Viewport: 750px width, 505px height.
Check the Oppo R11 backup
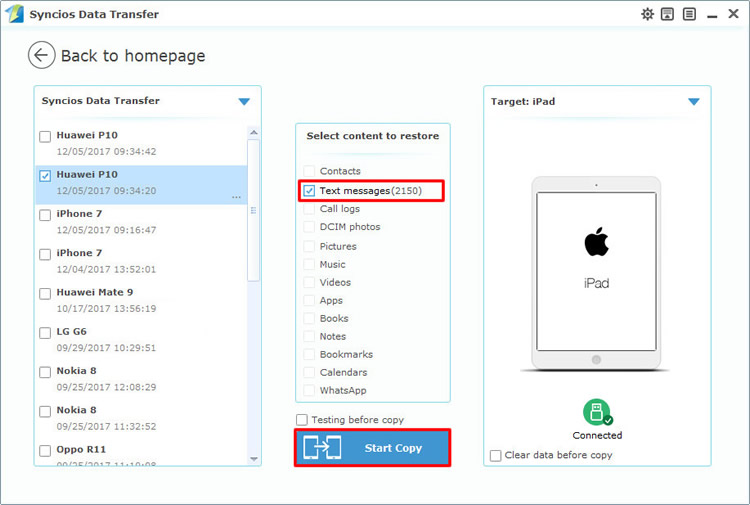pos(45,450)
